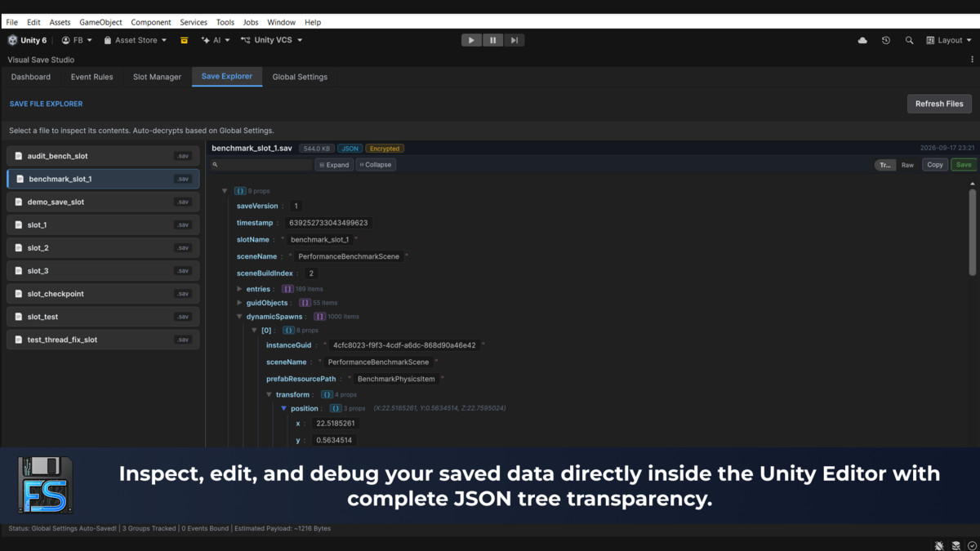
Task: Click the object badge beside transform
Action: pyautogui.click(x=327, y=395)
